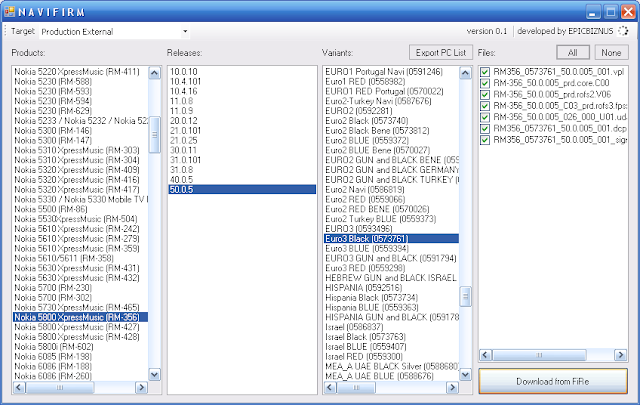Open the Target dropdown arrow
Viewport: 640px width, 405px height.
click(185, 31)
